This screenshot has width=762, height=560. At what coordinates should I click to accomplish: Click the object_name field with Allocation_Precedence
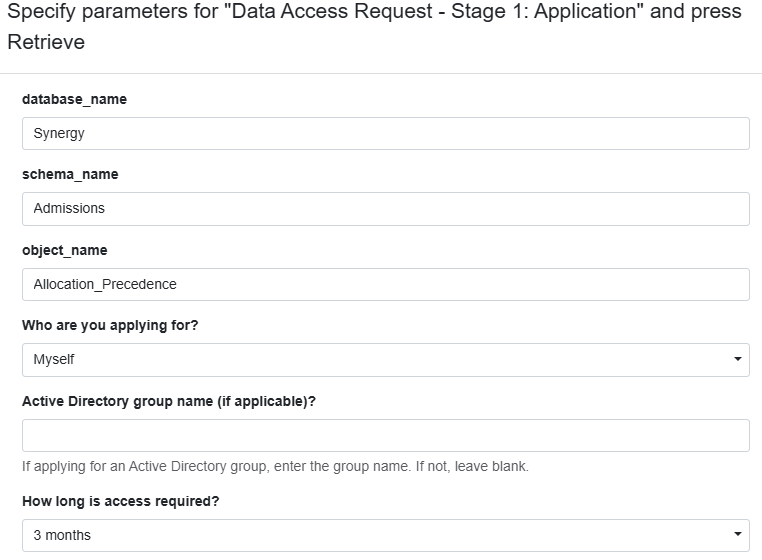(x=385, y=284)
